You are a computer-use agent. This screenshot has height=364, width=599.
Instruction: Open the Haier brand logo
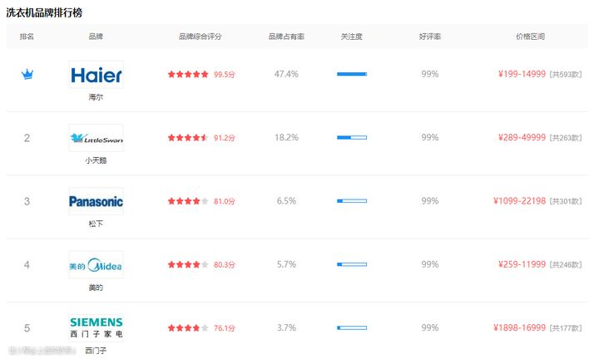point(96,75)
